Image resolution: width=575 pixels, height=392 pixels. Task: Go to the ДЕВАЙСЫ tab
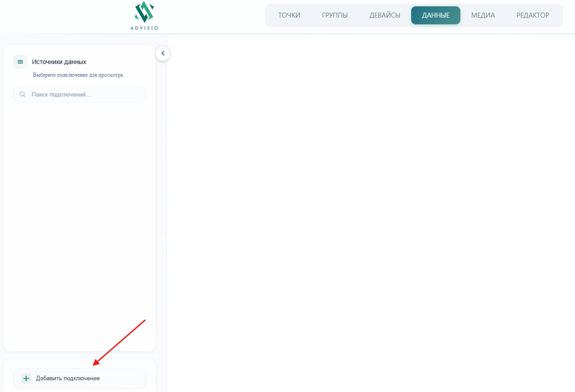(385, 15)
